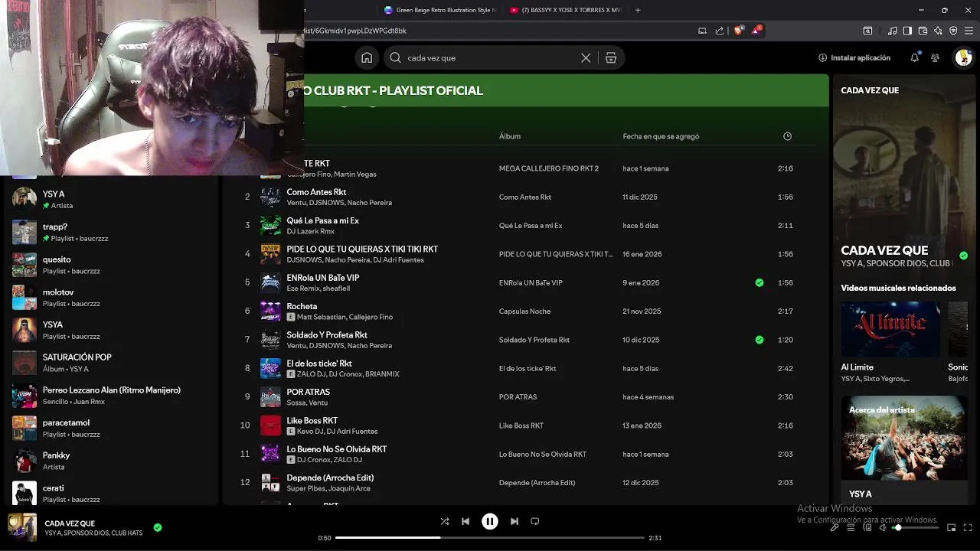The height and width of the screenshot is (551, 980).
Task: Click install app icon in address bar
Action: click(702, 31)
